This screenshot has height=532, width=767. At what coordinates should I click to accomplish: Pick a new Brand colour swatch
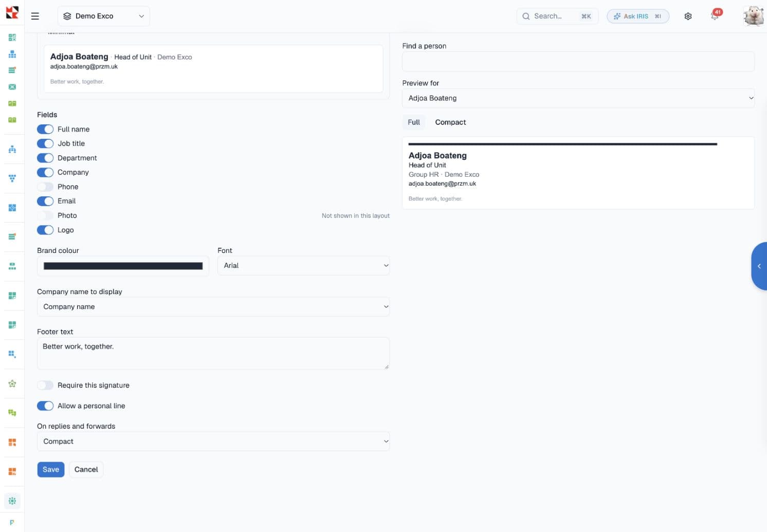point(123,266)
